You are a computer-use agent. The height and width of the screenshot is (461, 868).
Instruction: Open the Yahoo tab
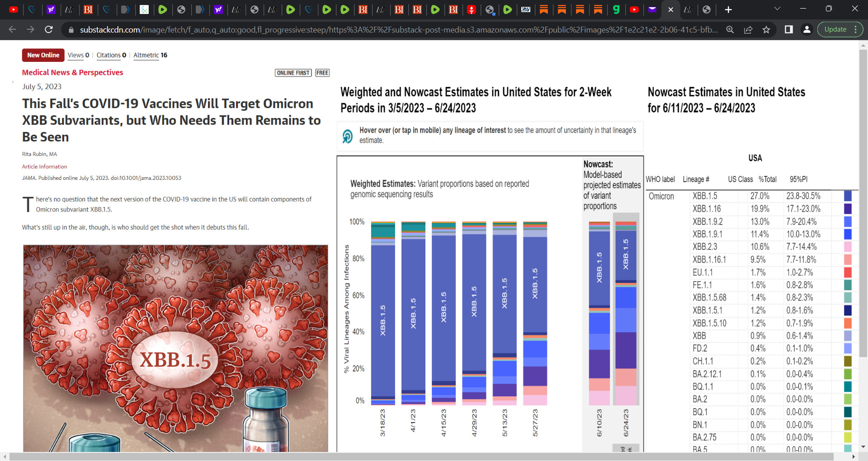[51, 9]
